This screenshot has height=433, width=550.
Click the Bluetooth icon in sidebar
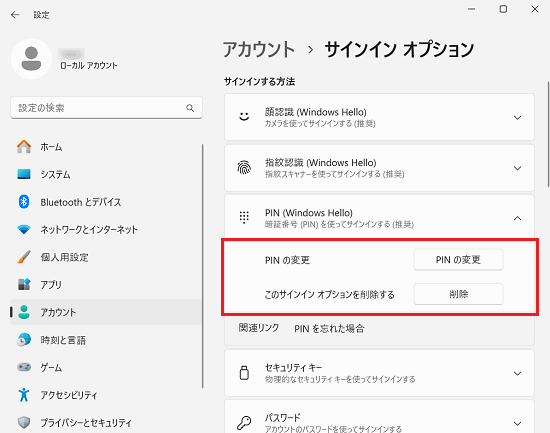click(x=24, y=202)
